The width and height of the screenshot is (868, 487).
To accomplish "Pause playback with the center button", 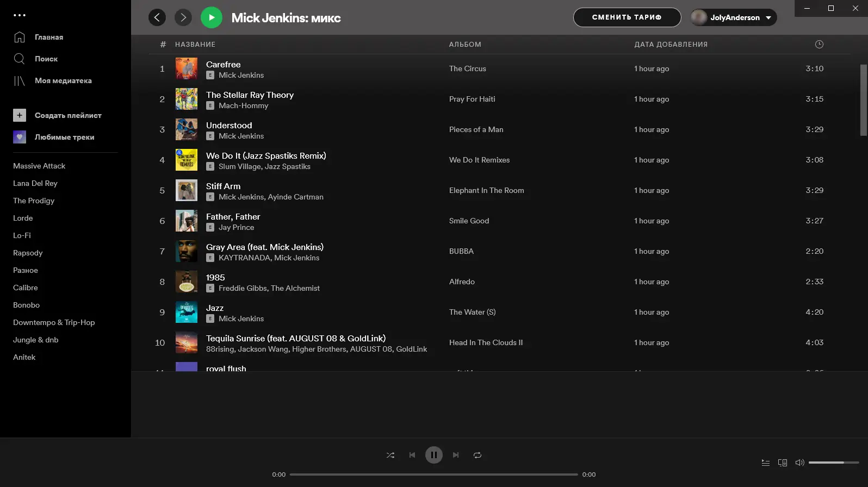I will 434,455.
